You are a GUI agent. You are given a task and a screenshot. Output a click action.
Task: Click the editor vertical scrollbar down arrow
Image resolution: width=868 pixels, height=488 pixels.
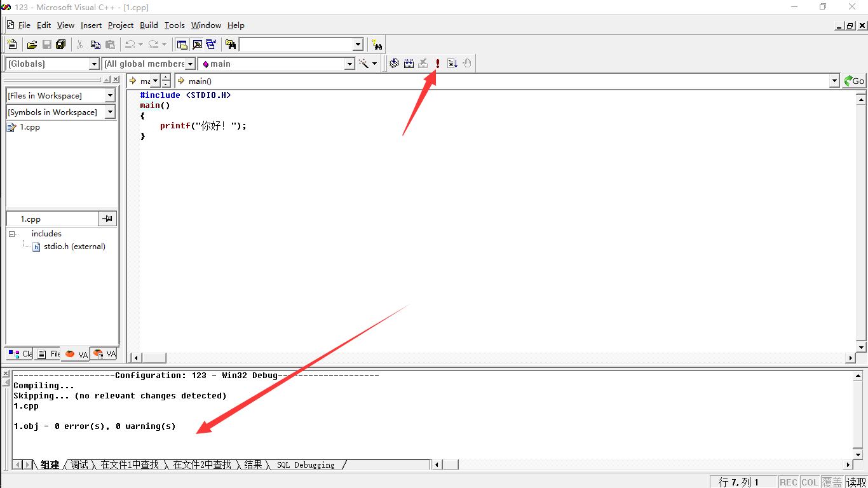tap(862, 347)
